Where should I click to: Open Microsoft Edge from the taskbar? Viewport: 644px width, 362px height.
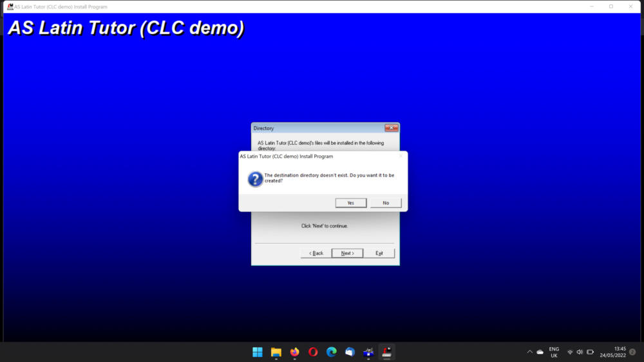[x=332, y=352]
